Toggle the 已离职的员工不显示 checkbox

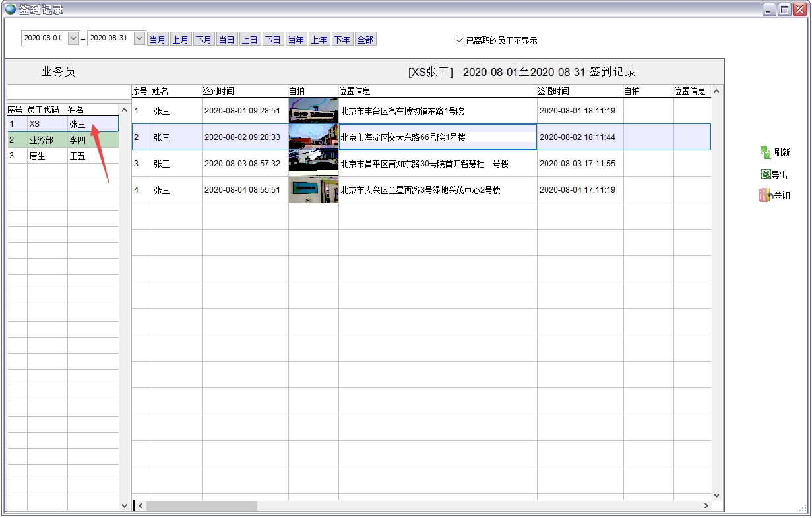(x=460, y=39)
